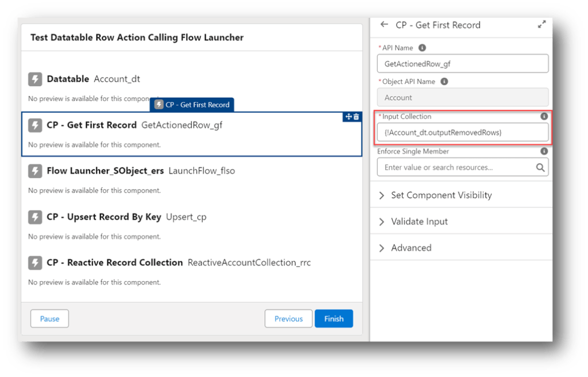Click the info icon beside API Name
588x377 pixels.
pyautogui.click(x=422, y=48)
